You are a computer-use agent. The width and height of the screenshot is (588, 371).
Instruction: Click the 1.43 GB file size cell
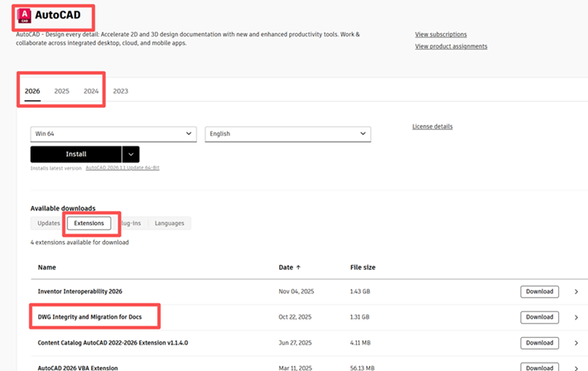pyautogui.click(x=360, y=291)
